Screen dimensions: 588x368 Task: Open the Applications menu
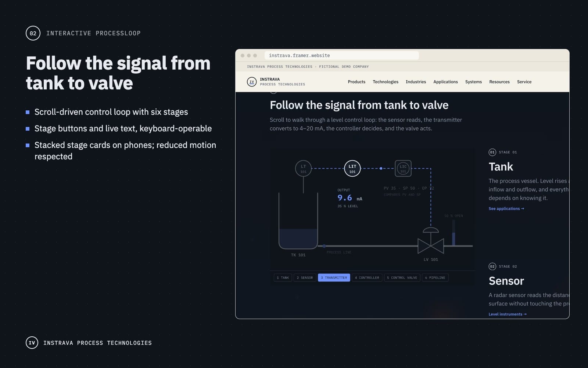tap(445, 82)
